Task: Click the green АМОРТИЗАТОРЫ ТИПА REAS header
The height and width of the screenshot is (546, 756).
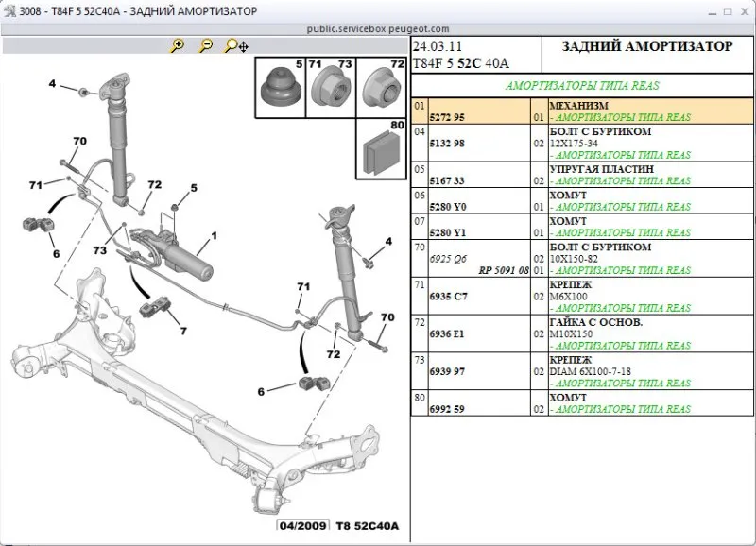Action: coord(582,86)
